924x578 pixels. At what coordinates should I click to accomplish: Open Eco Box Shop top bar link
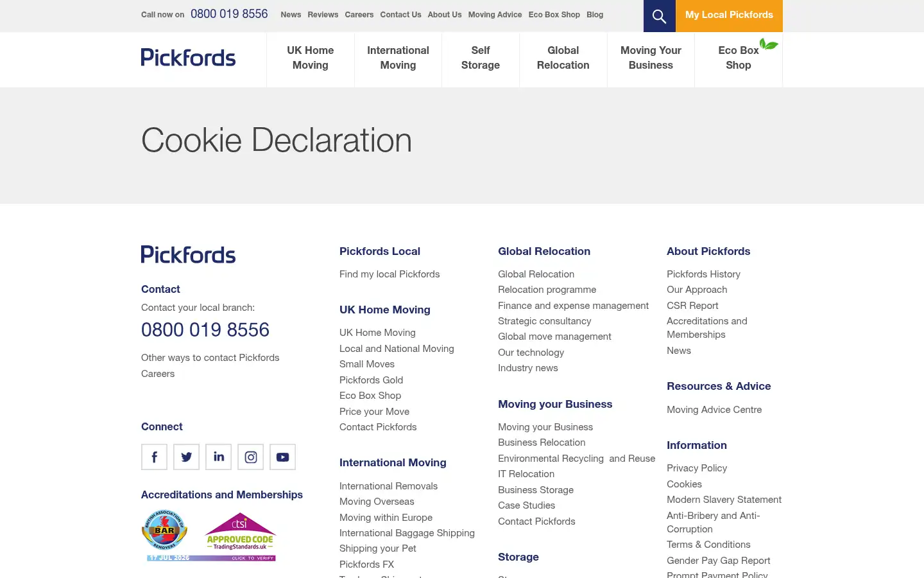[554, 15]
